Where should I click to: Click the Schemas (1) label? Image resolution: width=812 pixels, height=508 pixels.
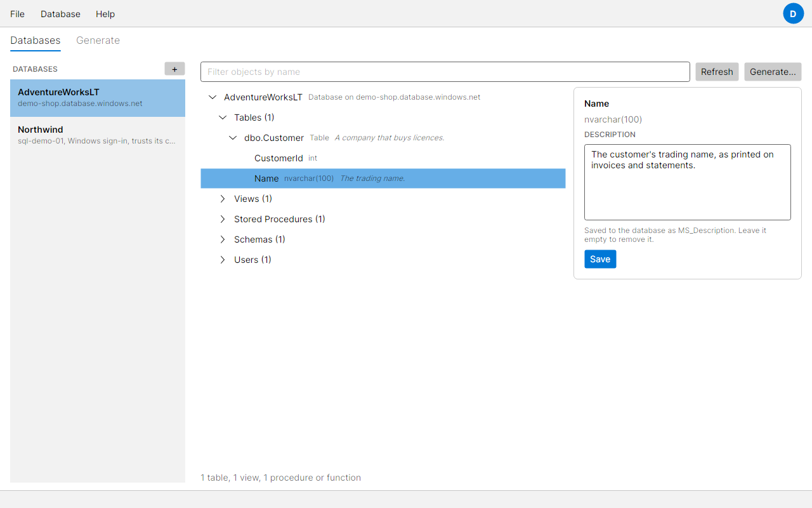click(x=259, y=239)
